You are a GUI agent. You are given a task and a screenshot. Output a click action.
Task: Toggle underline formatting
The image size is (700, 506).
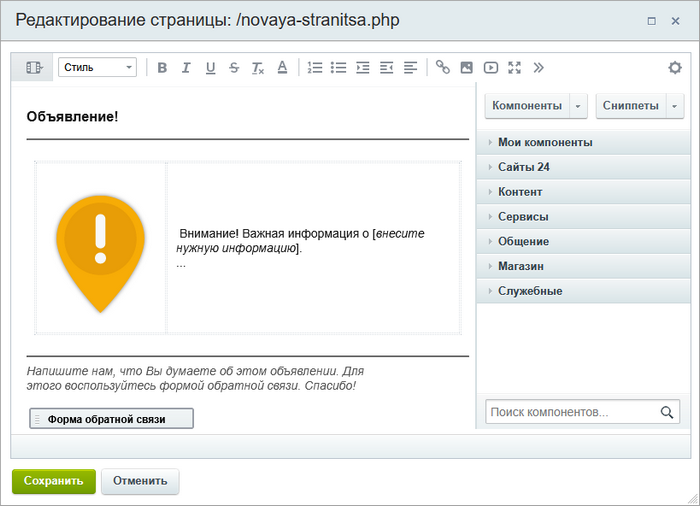pyautogui.click(x=210, y=68)
